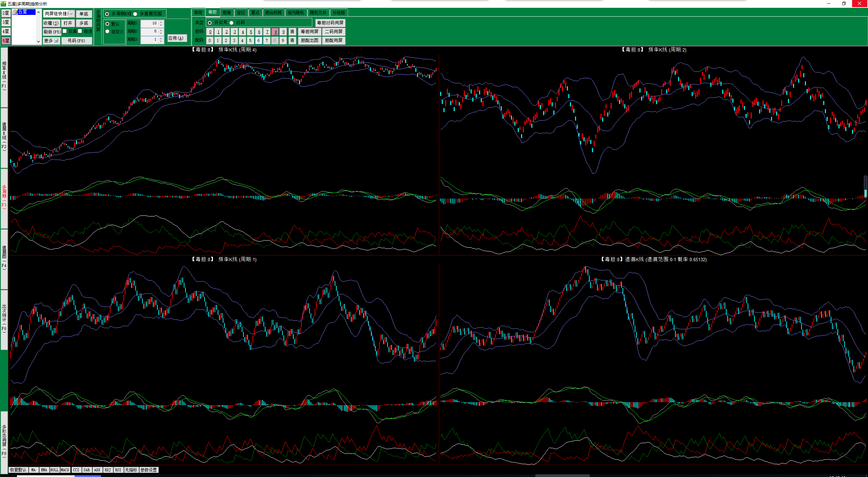
Task: Click the 3星 star-mode button
Action: pos(6,22)
